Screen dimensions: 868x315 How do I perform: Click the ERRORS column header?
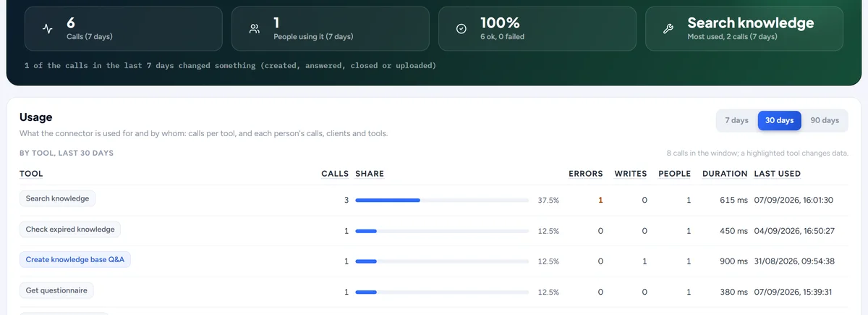(x=586, y=174)
